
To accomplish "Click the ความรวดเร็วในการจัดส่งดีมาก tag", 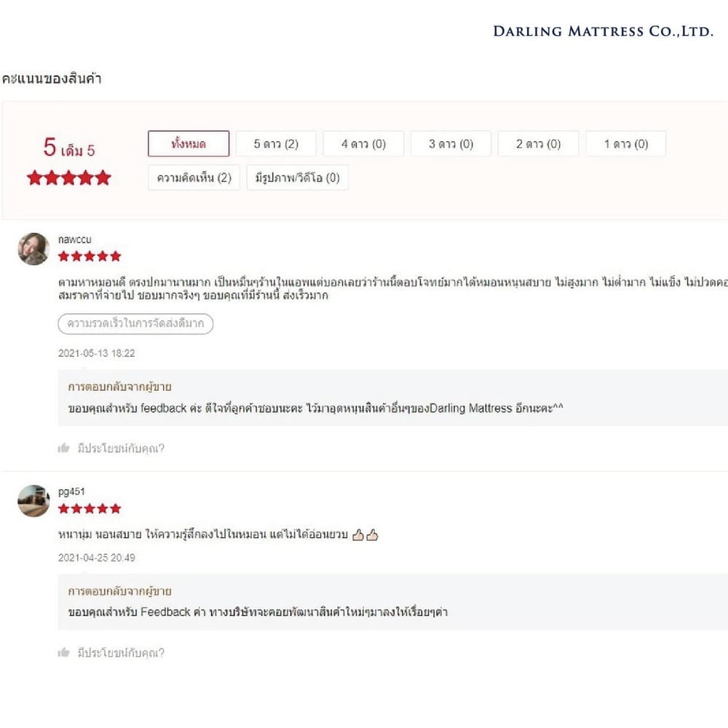I will (135, 324).
